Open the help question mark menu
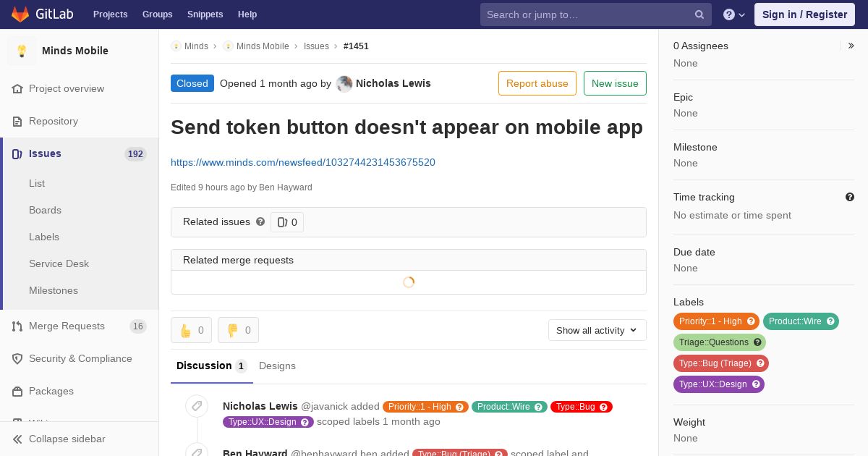Screen dimensions: 868x456 coord(734,14)
